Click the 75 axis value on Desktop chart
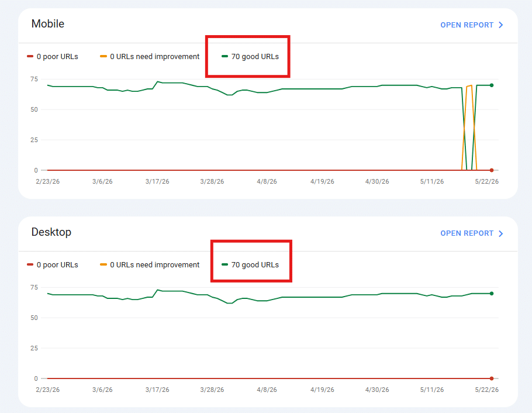Image resolution: width=532 pixels, height=413 pixels. click(34, 287)
